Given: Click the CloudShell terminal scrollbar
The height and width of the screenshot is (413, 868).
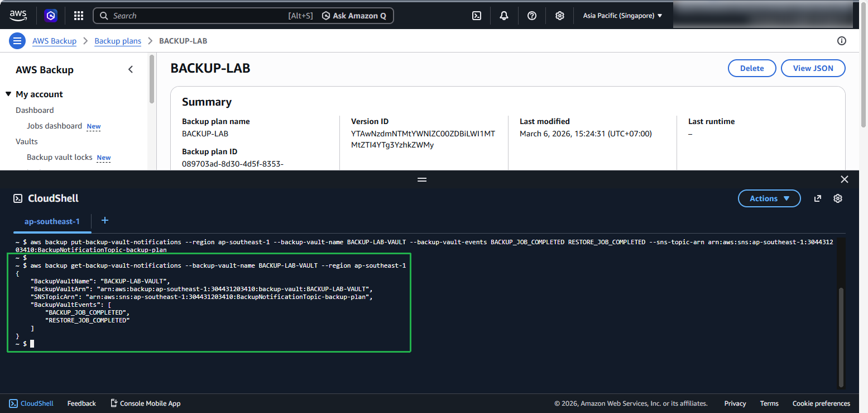Looking at the screenshot, I should [x=841, y=337].
